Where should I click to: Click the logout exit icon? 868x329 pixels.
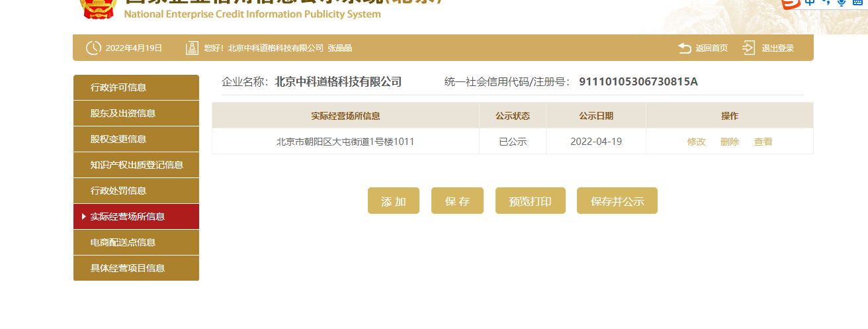tap(748, 48)
